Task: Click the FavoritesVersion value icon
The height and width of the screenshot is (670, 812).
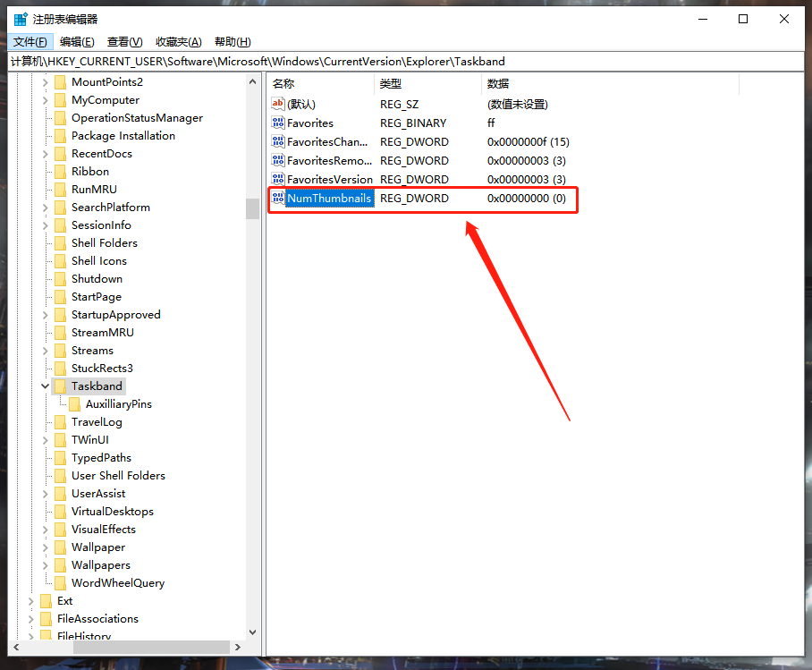Action: (277, 179)
